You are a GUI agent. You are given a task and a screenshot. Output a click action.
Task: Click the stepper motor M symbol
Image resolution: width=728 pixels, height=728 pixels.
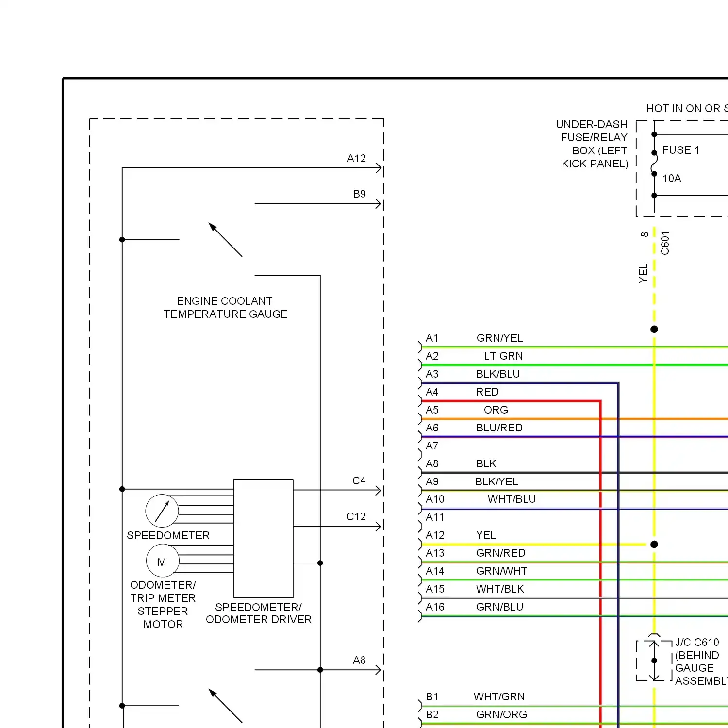[163, 561]
